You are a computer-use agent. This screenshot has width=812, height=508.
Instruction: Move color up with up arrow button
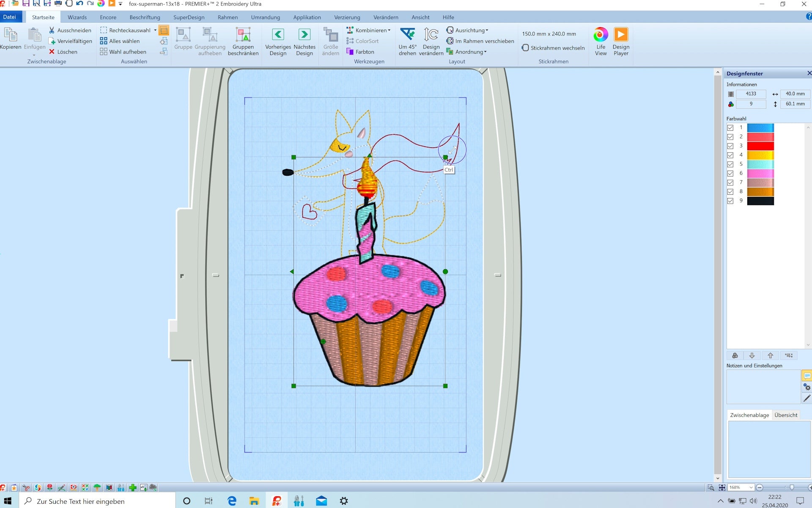click(770, 356)
